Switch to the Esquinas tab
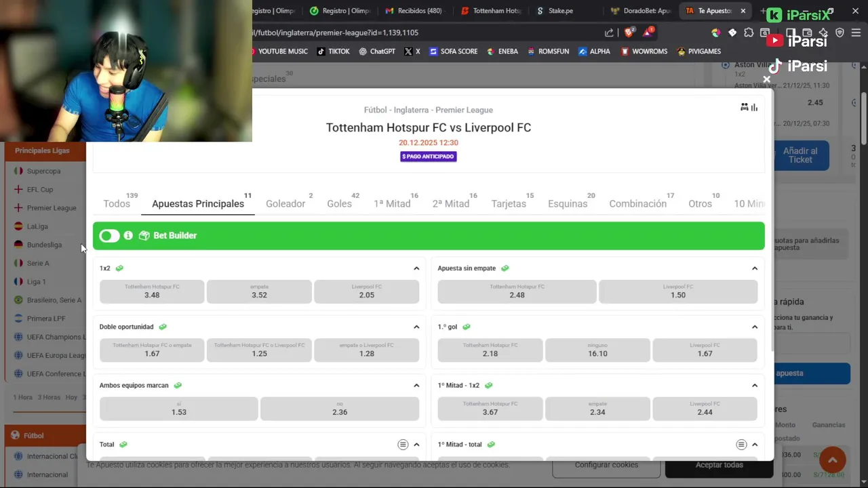Viewport: 868px width, 488px height. click(x=568, y=203)
